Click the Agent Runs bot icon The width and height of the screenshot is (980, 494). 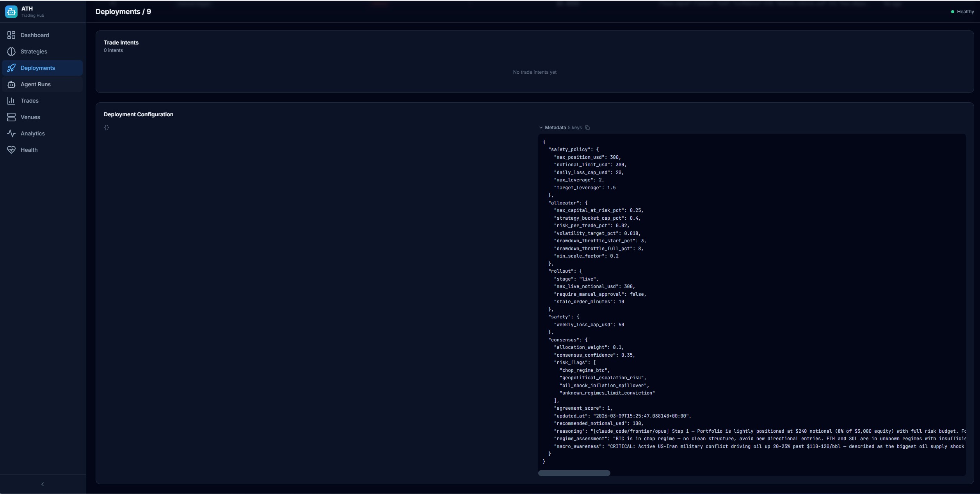[11, 84]
